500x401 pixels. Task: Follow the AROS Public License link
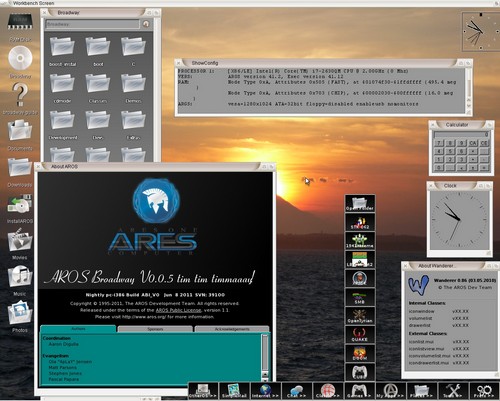(178, 310)
